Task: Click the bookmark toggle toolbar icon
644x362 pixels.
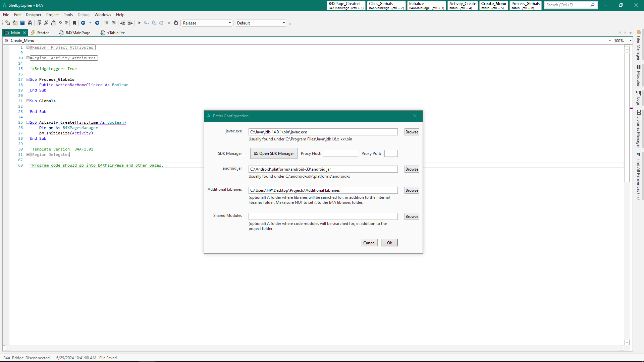Action: [x=74, y=23]
